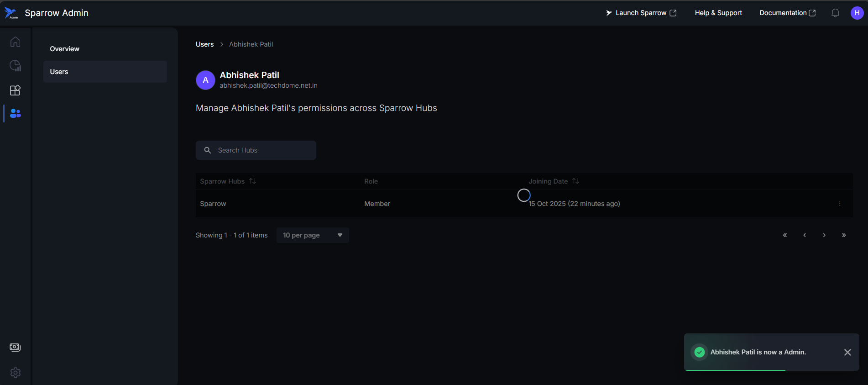
Task: Click the notifications bell icon
Action: (835, 13)
